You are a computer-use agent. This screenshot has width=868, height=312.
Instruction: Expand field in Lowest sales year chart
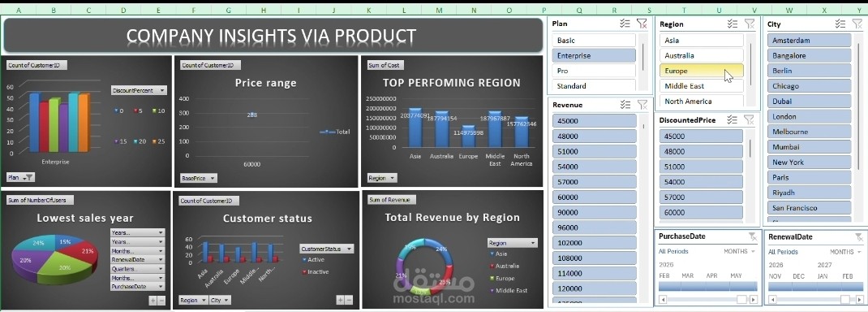[x=153, y=301]
